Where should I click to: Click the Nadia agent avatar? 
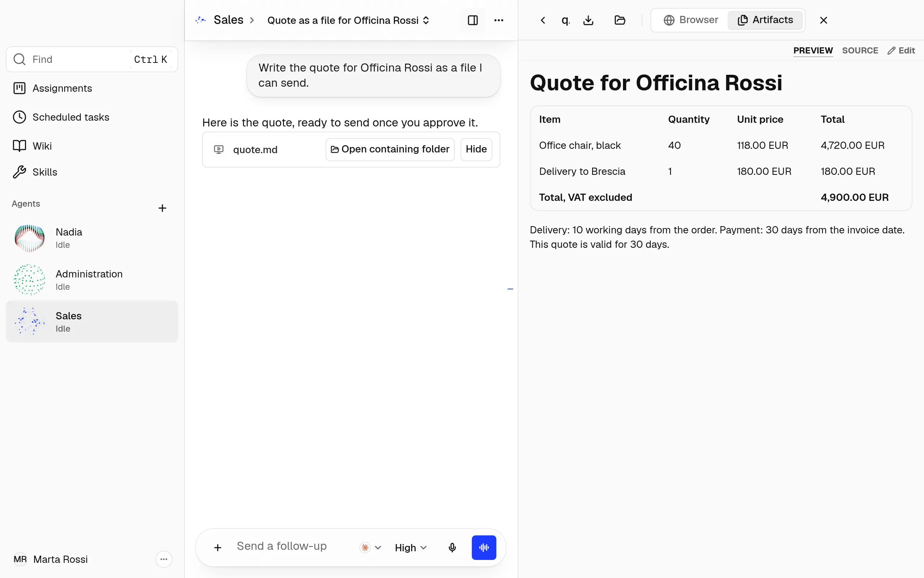29,238
